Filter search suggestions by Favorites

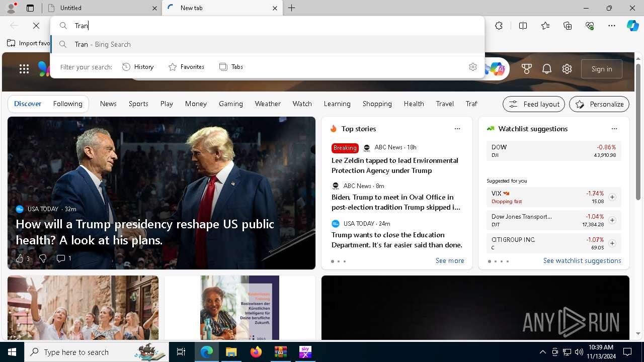tap(186, 67)
